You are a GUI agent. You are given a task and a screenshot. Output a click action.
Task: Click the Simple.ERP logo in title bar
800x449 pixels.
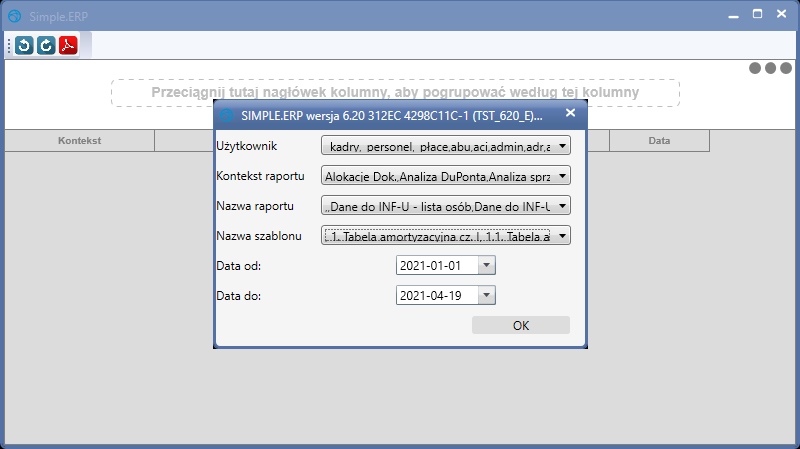click(15, 16)
